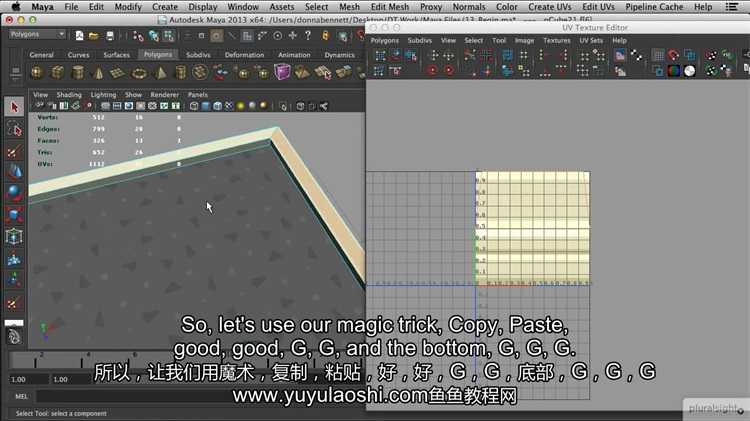Open viewport Renderer menu
The image size is (750, 421).
165,95
